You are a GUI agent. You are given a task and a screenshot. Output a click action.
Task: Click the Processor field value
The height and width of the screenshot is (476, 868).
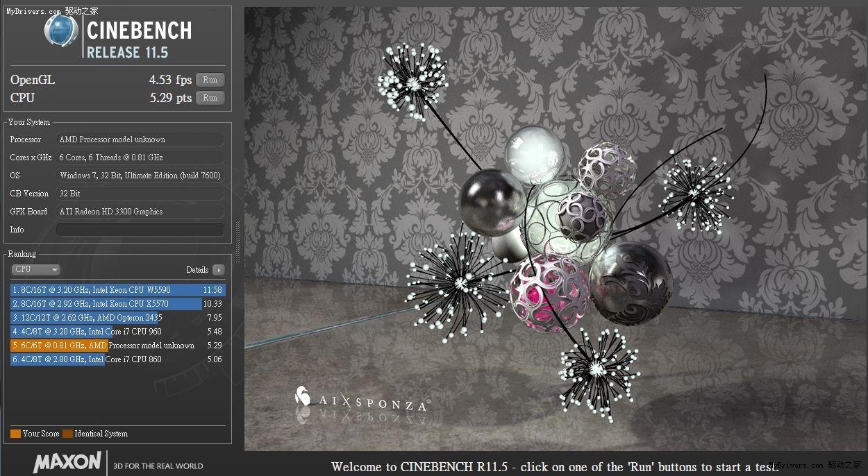point(140,139)
